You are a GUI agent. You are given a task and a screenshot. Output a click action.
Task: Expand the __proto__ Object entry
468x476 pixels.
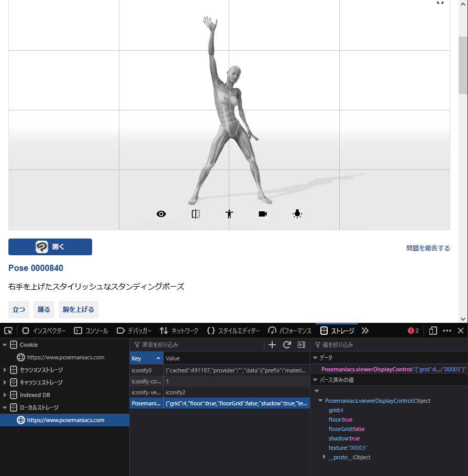[325, 457]
